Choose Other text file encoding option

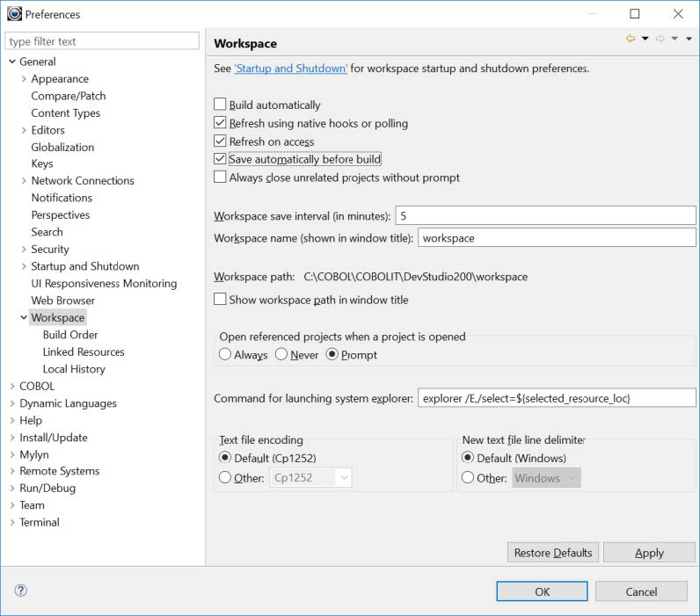[x=225, y=478]
